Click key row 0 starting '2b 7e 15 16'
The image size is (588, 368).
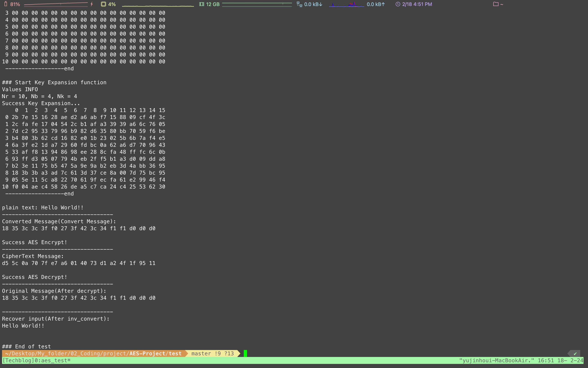tap(85, 117)
